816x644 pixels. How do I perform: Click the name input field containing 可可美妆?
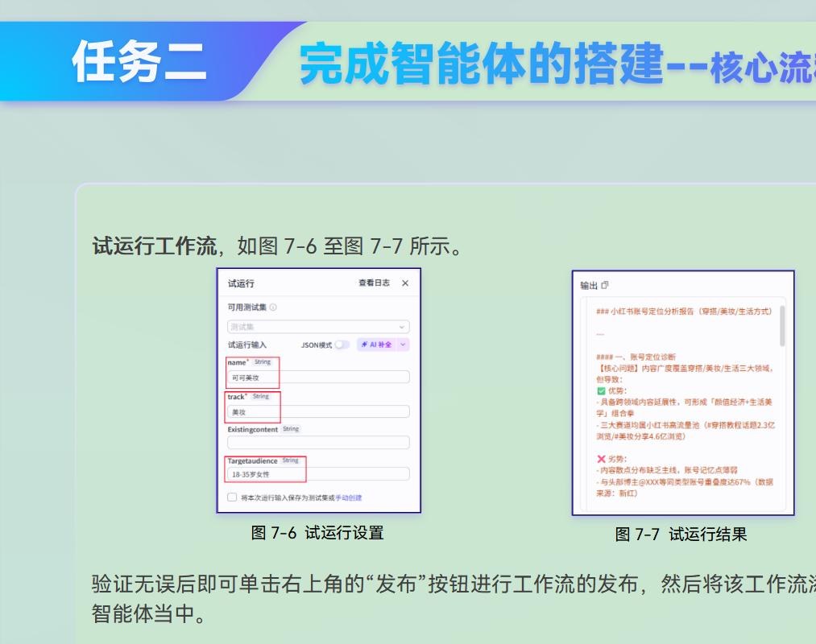point(318,377)
